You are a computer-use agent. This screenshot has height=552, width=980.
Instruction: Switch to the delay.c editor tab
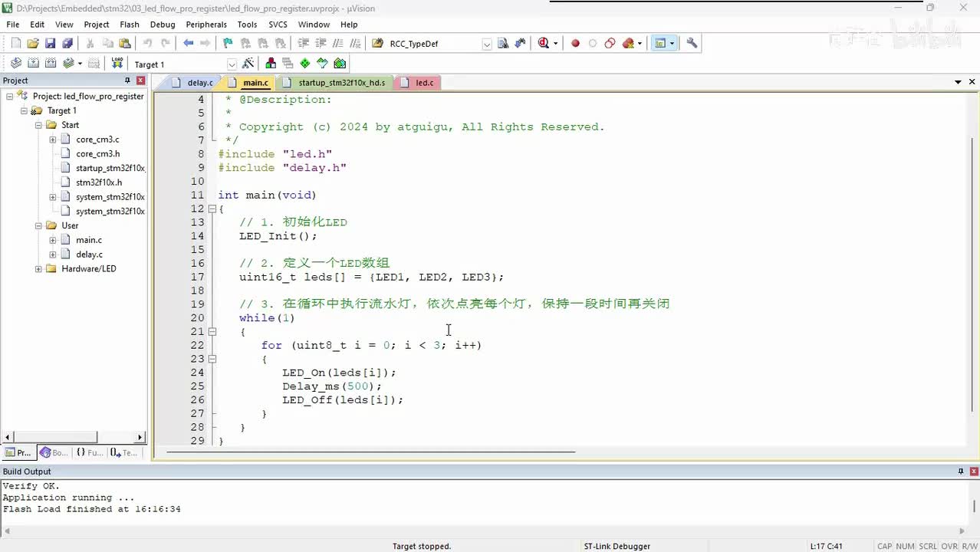tap(199, 83)
